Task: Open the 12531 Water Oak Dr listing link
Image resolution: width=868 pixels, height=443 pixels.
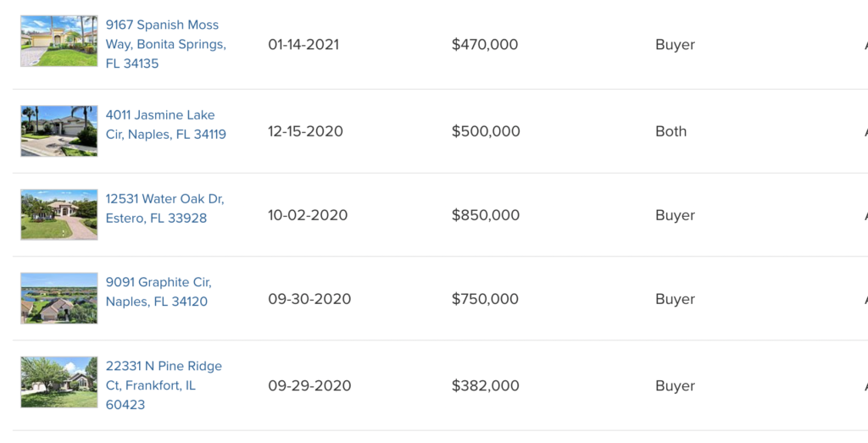Action: point(164,208)
